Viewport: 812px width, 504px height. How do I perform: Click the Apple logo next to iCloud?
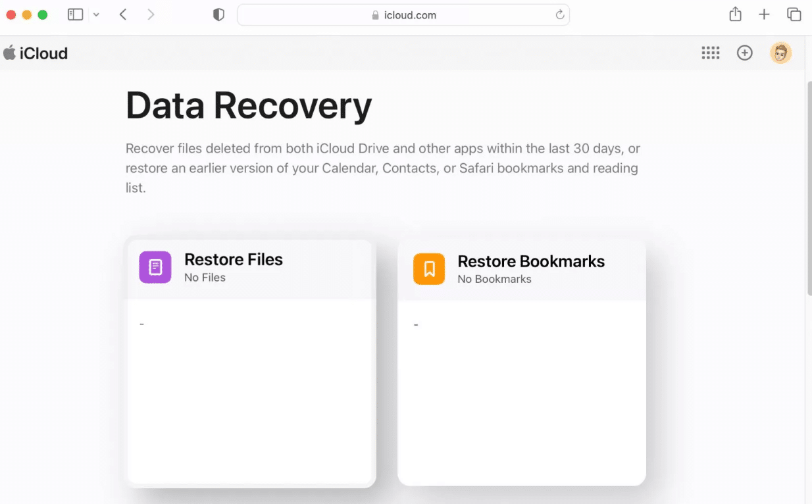(x=9, y=53)
